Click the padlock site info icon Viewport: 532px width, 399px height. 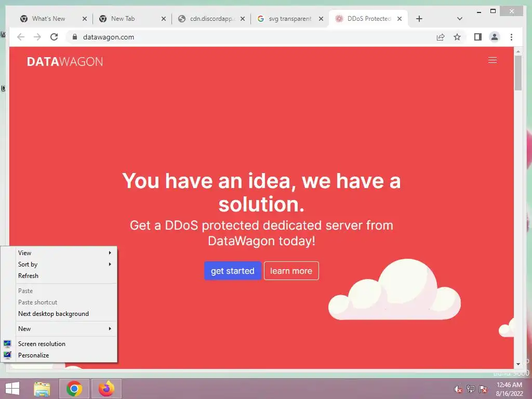coord(75,37)
